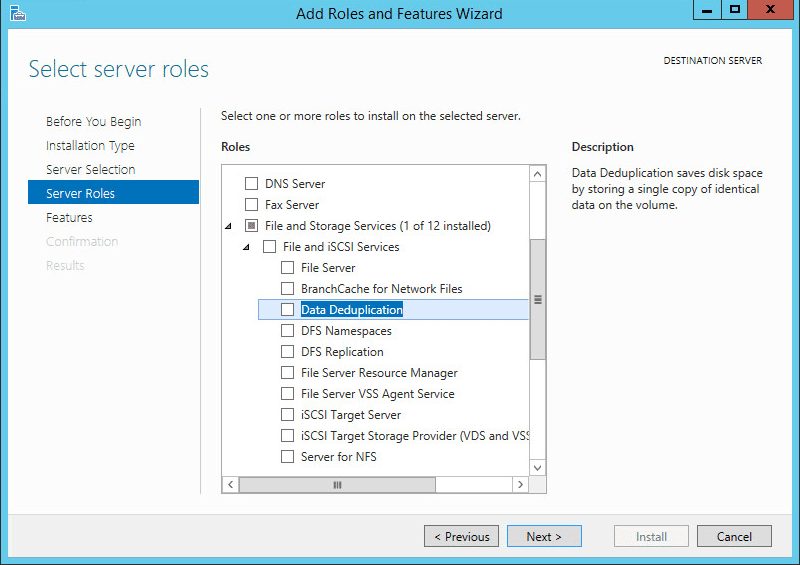Check the Server for NFS role

tap(288, 457)
